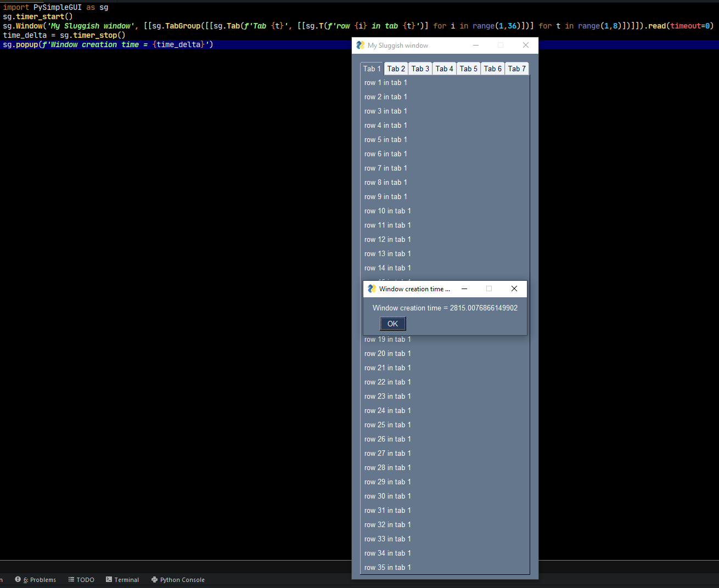
Task: Switch to Tab 2
Action: (396, 68)
